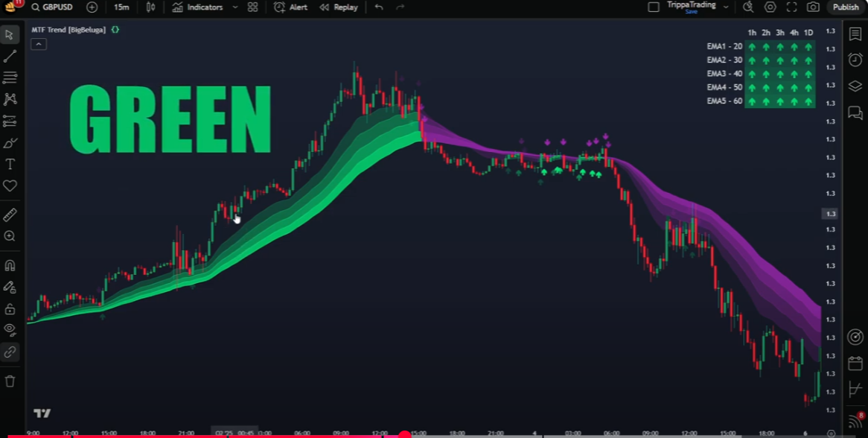Select the text annotation tool
868x438 pixels.
click(10, 165)
